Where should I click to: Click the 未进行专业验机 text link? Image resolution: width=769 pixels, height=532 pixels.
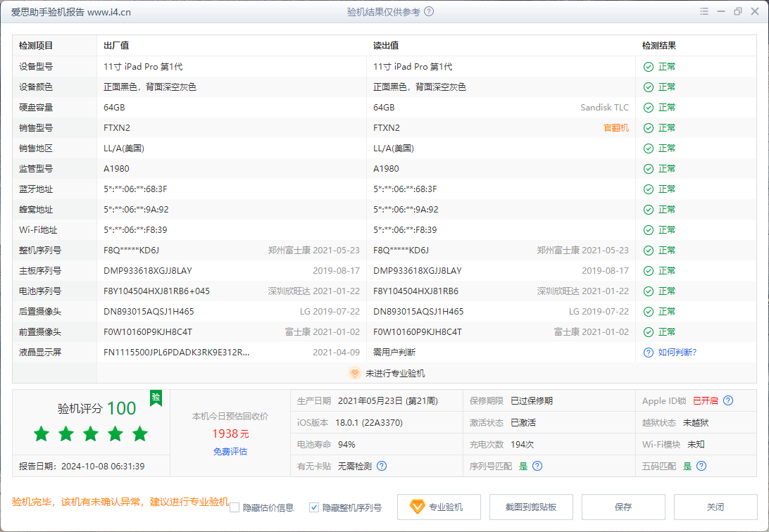click(395, 374)
